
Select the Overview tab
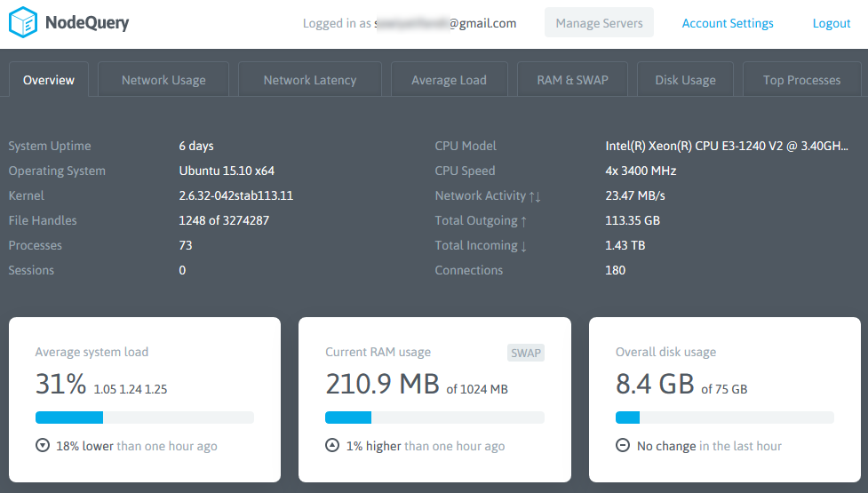click(49, 80)
